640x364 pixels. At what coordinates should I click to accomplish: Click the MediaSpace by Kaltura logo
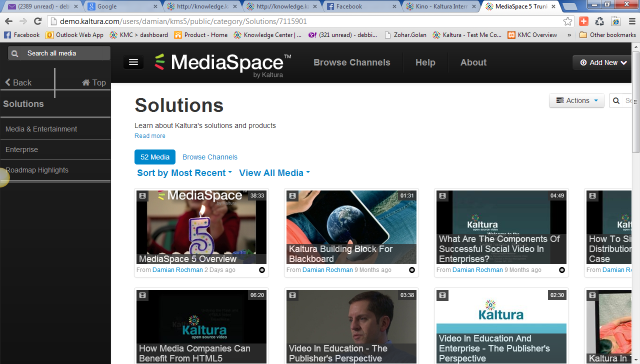tap(223, 64)
